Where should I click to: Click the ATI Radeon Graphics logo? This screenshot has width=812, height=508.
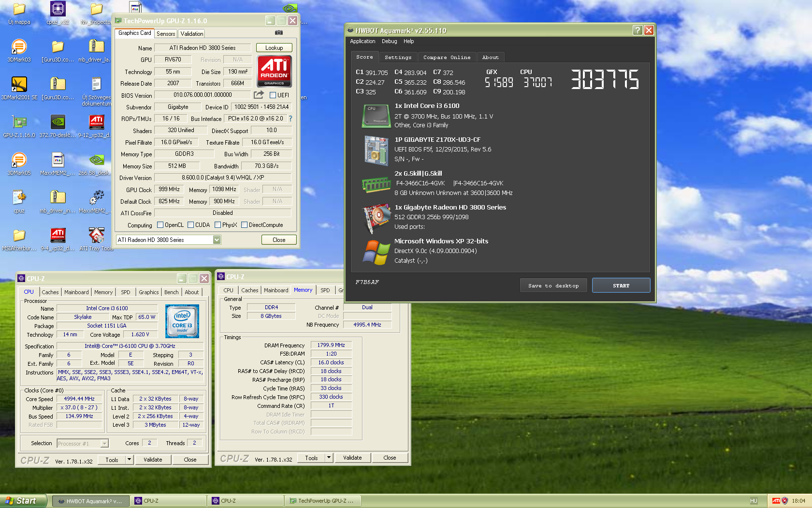274,71
